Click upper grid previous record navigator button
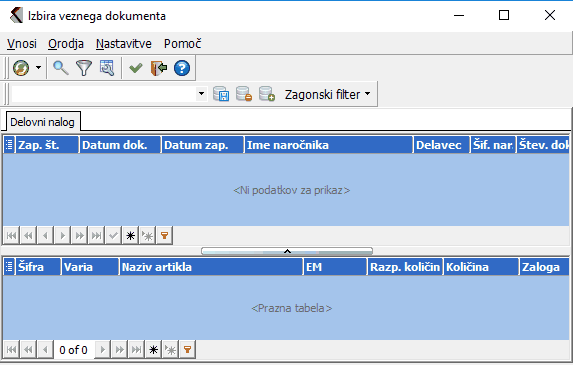 click(45, 235)
